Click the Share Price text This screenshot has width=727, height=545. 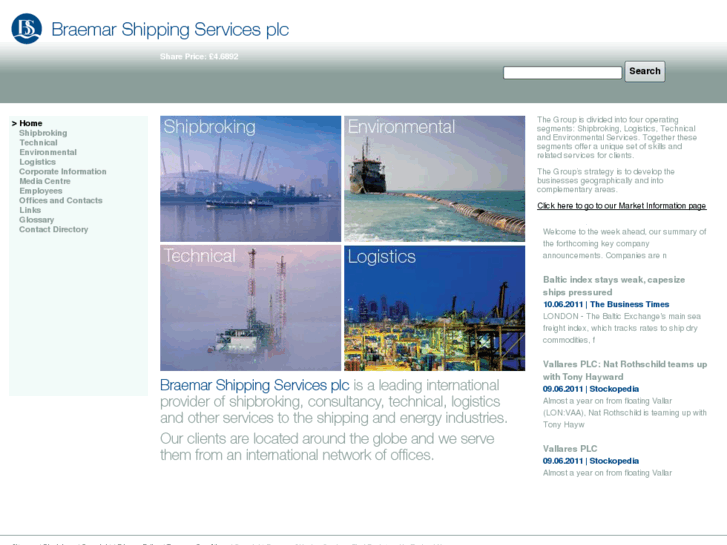click(x=199, y=57)
